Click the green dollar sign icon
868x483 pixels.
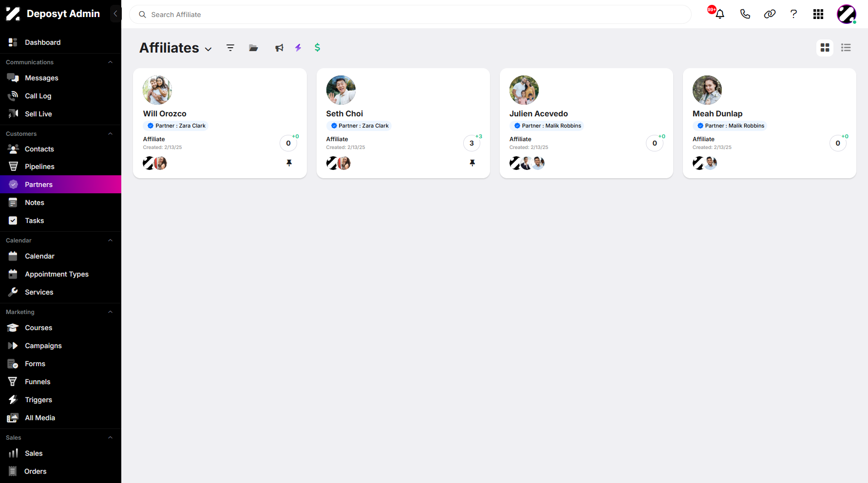pos(318,47)
